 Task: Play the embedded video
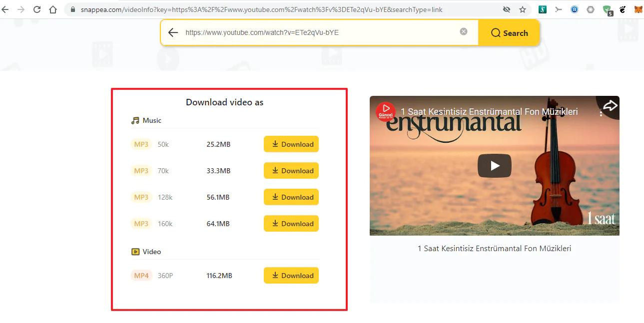[495, 166]
